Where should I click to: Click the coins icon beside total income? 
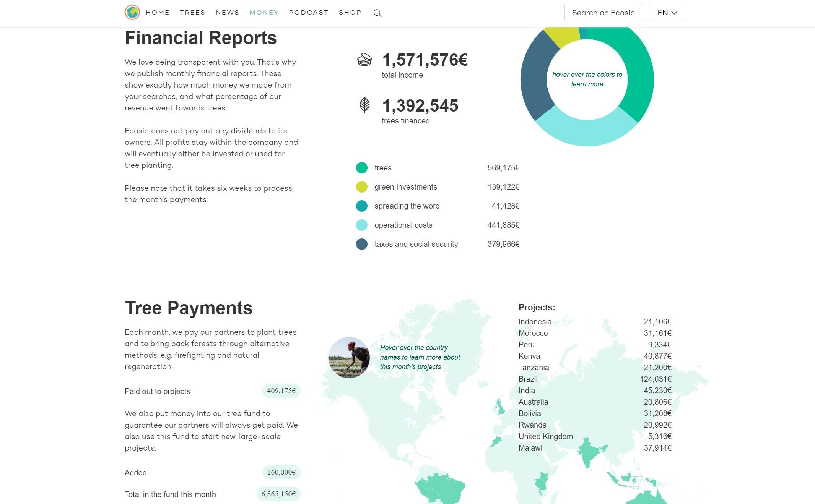click(x=364, y=60)
